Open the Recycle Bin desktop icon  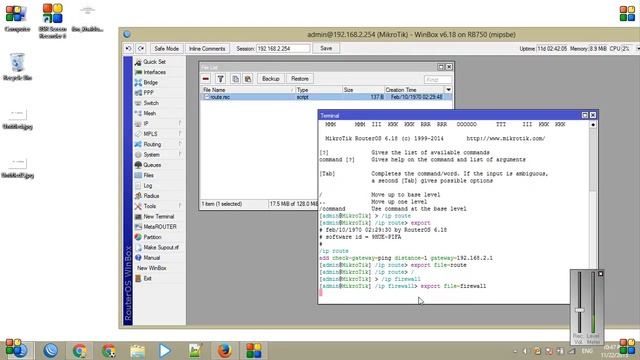[17, 67]
